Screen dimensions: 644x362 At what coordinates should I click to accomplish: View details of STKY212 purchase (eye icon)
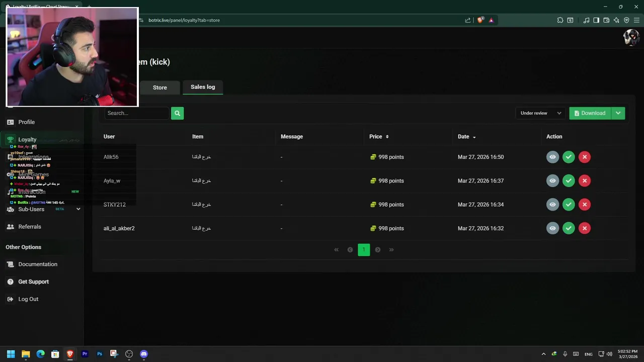pos(552,205)
